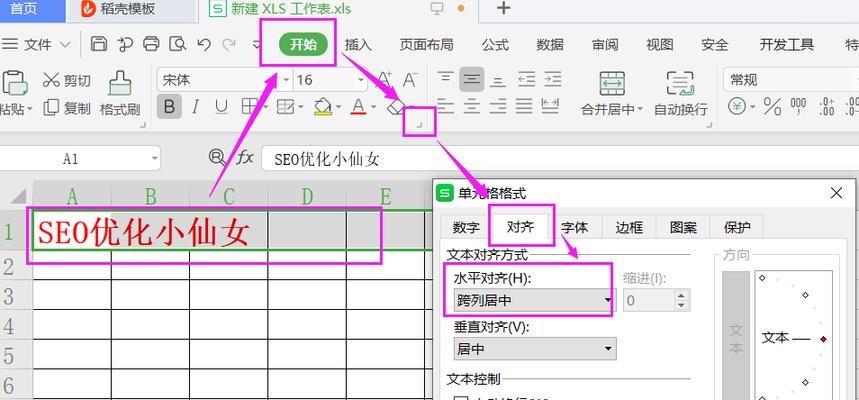The image size is (859, 400).
Task: Open the font name dropdown (宋体)
Action: (x=286, y=81)
